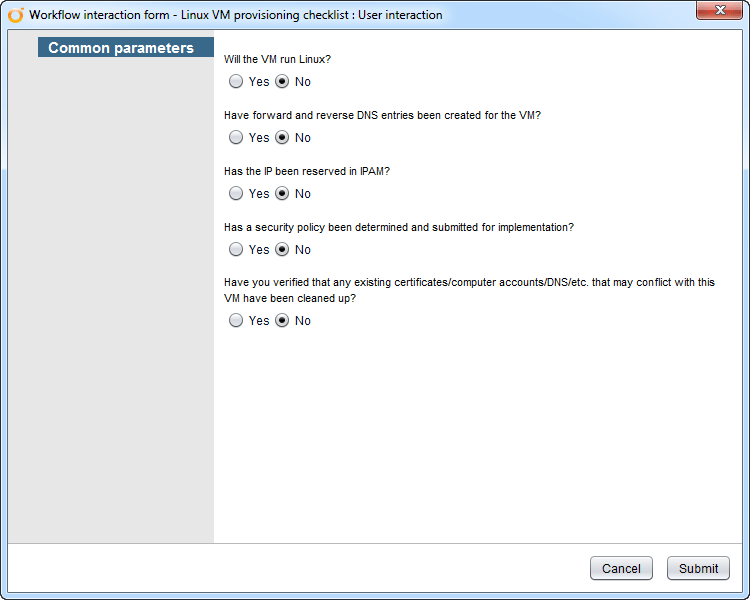
Task: Pick No for security policy submitted question
Action: point(282,250)
